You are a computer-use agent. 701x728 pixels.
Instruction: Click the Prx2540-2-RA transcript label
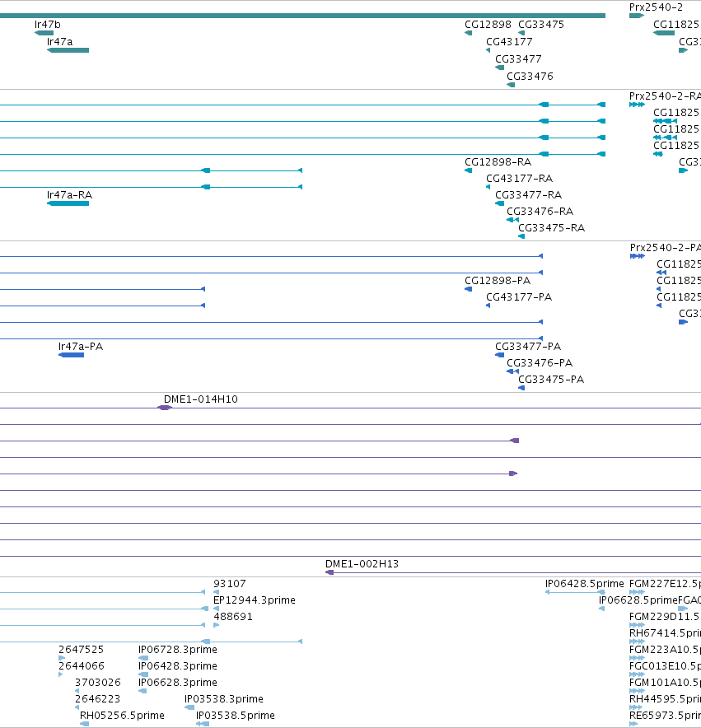pyautogui.click(x=665, y=96)
